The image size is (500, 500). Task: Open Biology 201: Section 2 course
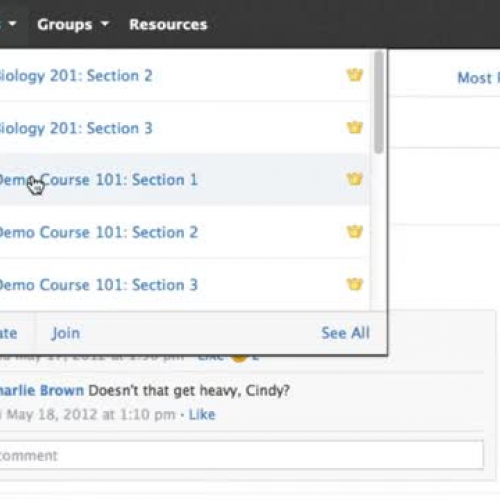(76, 76)
